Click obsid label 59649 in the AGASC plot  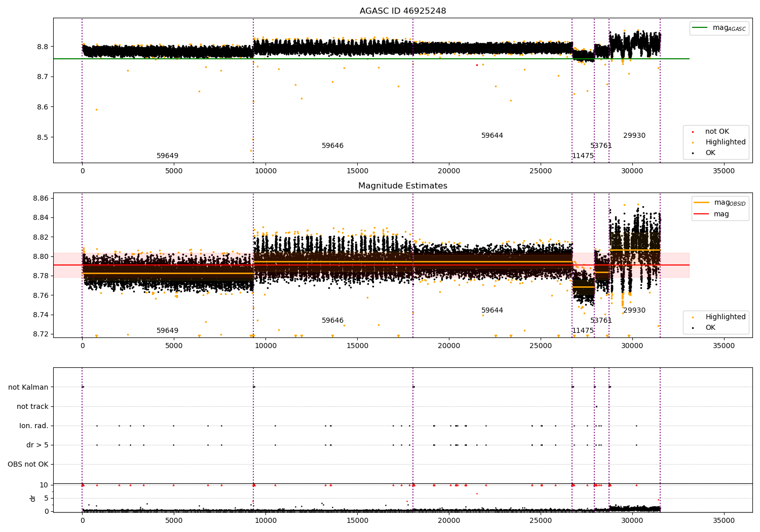click(x=167, y=156)
